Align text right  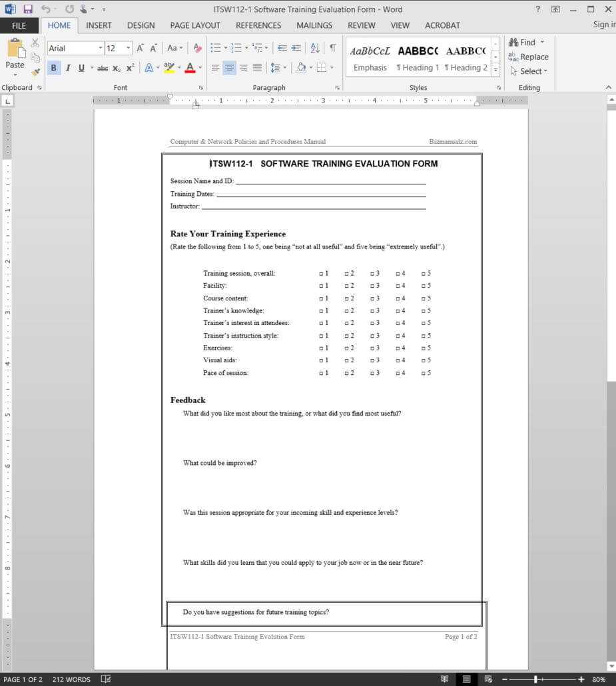[243, 68]
